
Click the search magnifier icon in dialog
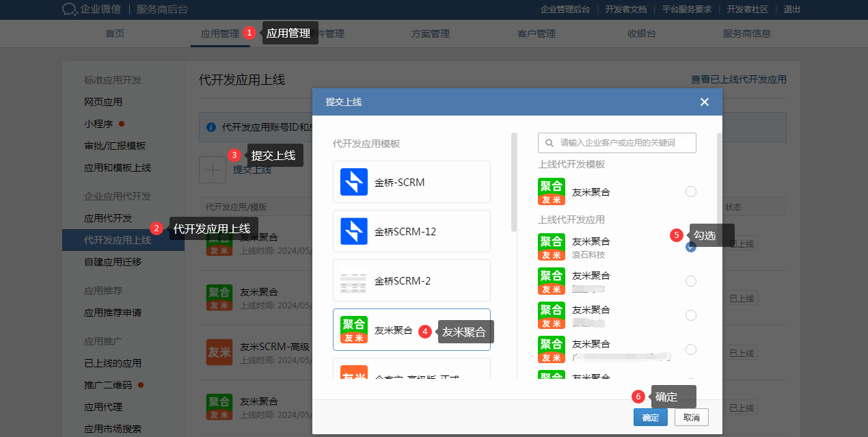[x=550, y=143]
